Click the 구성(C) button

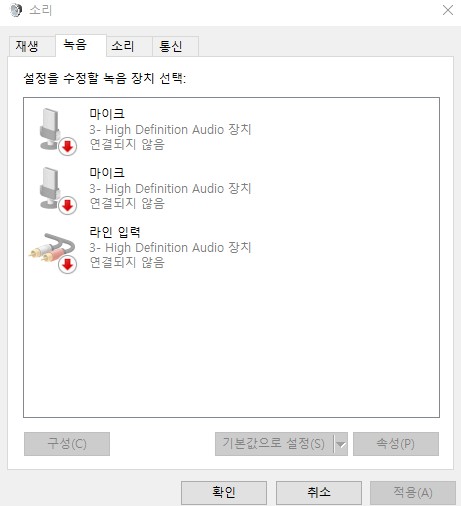click(67, 444)
